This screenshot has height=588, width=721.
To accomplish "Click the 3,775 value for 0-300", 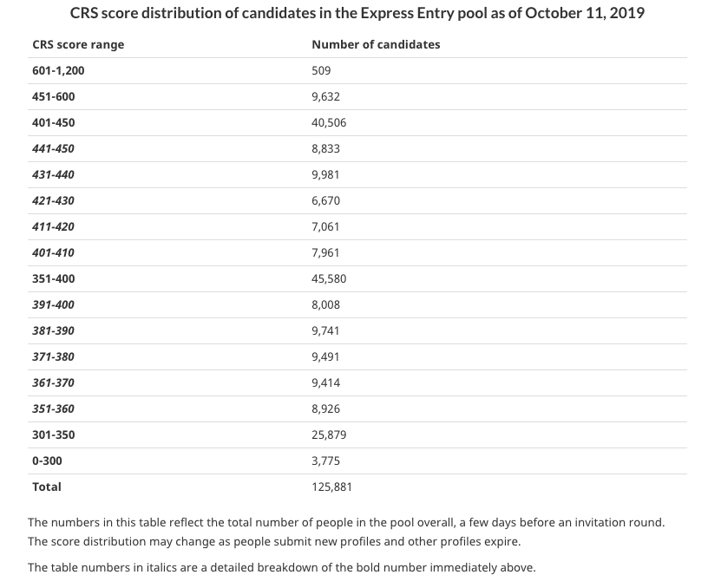I will (325, 461).
